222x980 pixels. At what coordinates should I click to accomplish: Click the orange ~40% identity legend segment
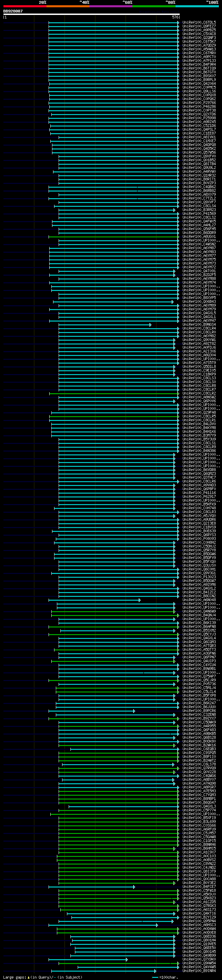(68, 6)
